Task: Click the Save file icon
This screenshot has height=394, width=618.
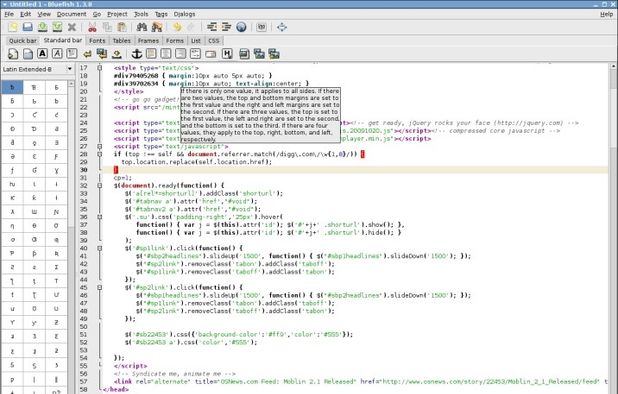Action: (x=27, y=27)
